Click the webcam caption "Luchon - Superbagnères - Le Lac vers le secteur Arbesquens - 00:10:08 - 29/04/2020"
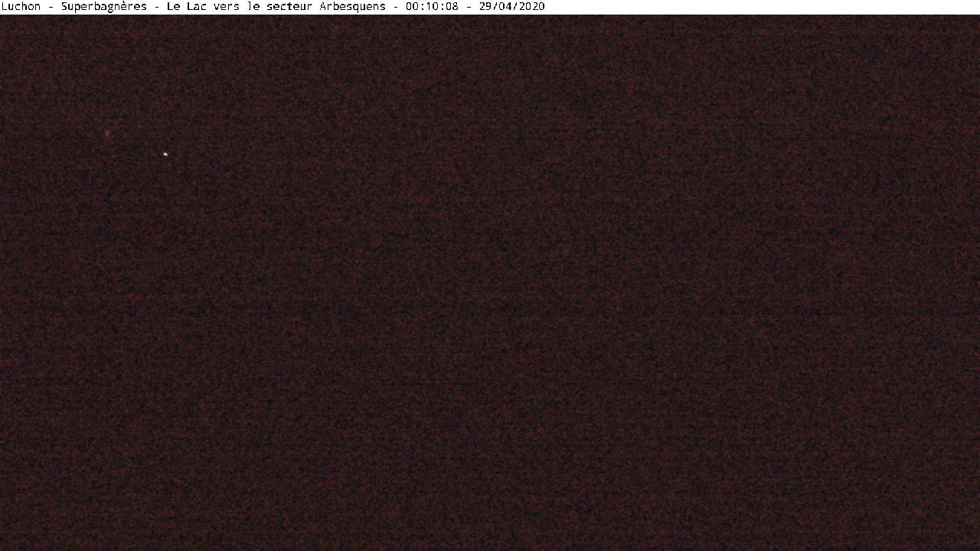 click(x=273, y=7)
